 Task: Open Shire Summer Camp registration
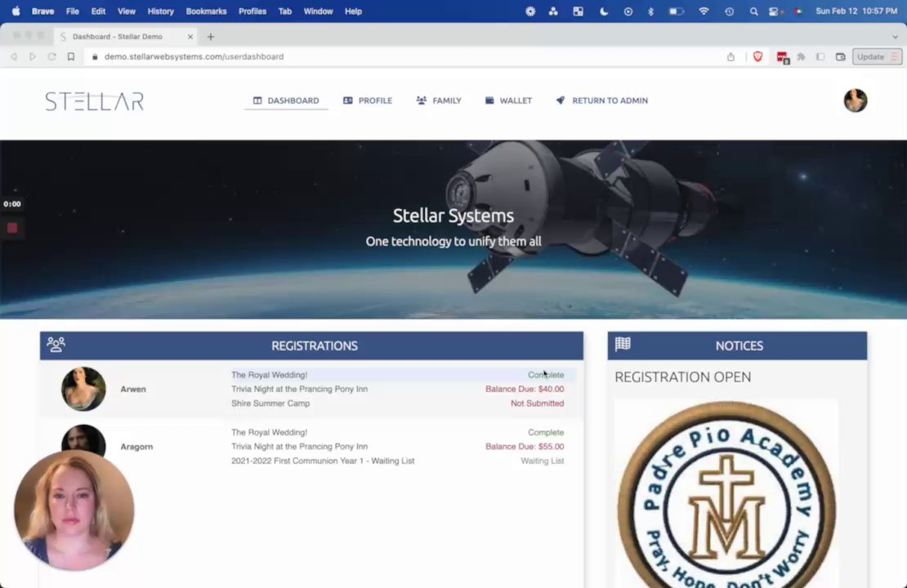click(x=270, y=403)
